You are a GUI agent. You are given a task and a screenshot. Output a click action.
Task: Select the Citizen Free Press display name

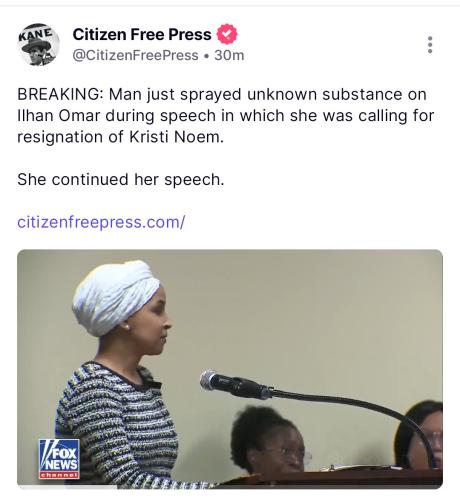click(x=142, y=34)
